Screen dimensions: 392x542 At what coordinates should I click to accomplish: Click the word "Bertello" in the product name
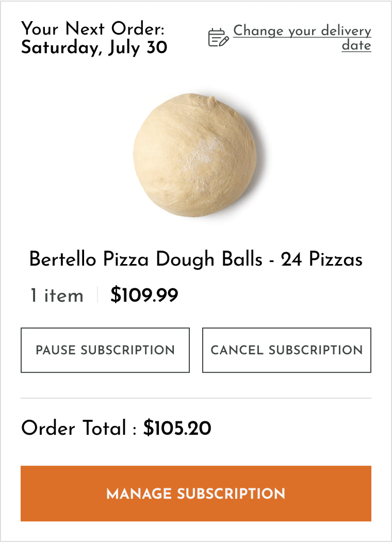pos(62,259)
